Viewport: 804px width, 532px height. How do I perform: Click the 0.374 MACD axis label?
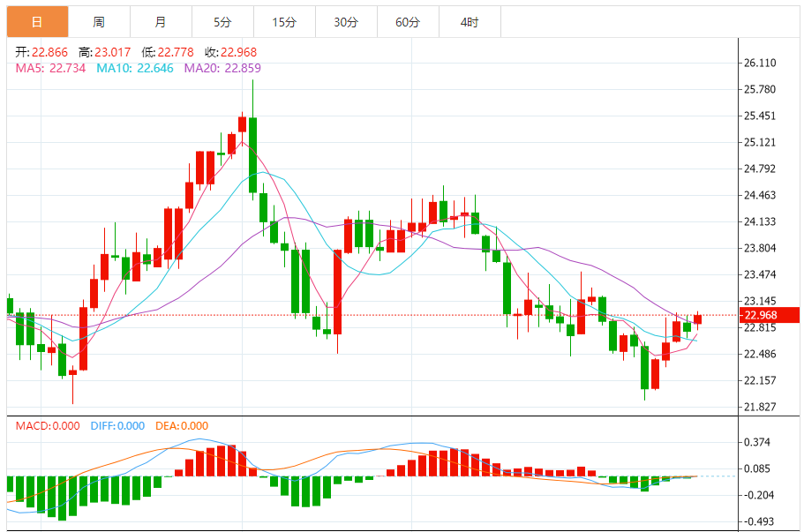pyautogui.click(x=759, y=443)
